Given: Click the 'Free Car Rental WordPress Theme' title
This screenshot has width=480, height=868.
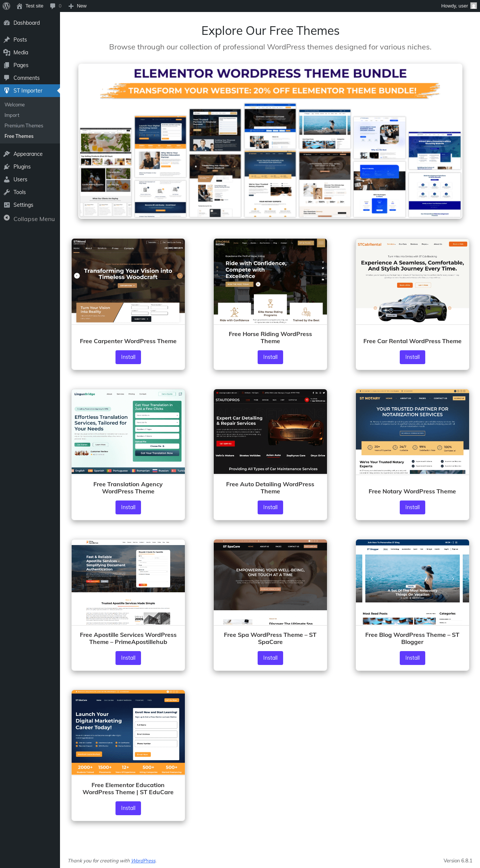Looking at the screenshot, I should (x=412, y=341).
